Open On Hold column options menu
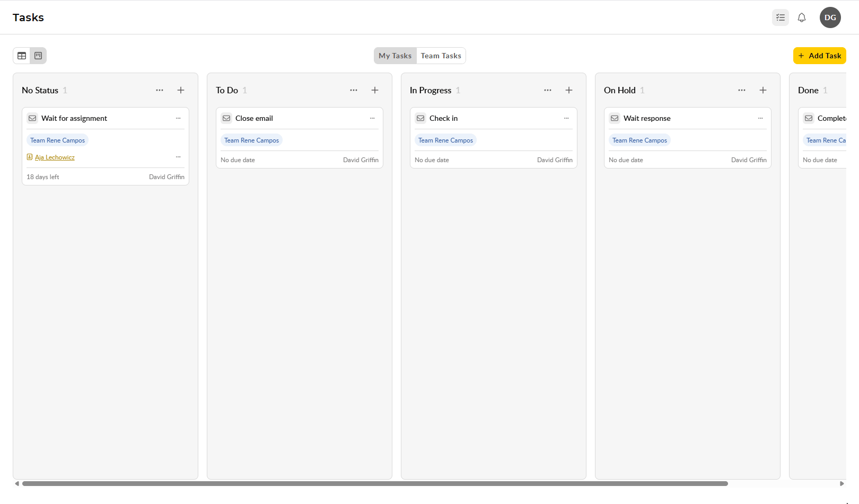The image size is (859, 504). click(x=742, y=90)
